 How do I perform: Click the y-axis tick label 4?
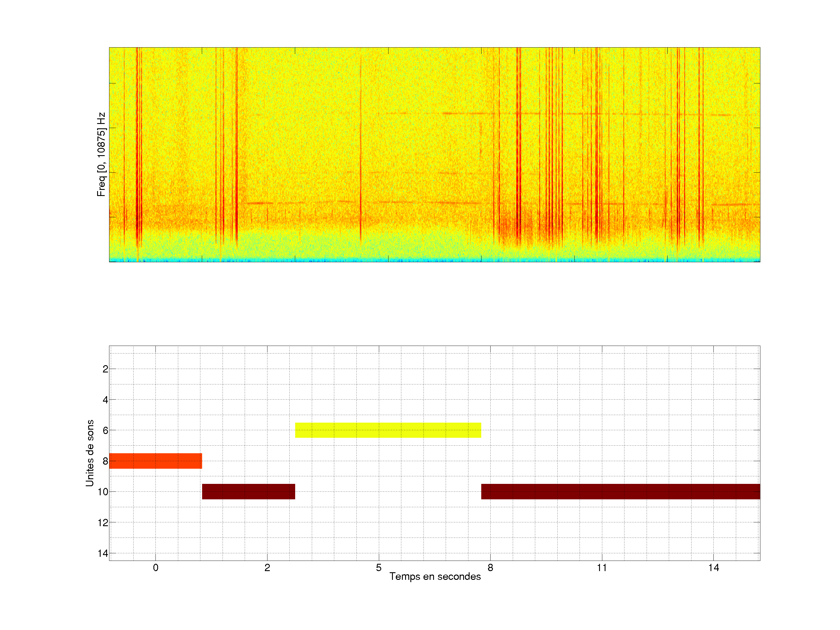105,400
